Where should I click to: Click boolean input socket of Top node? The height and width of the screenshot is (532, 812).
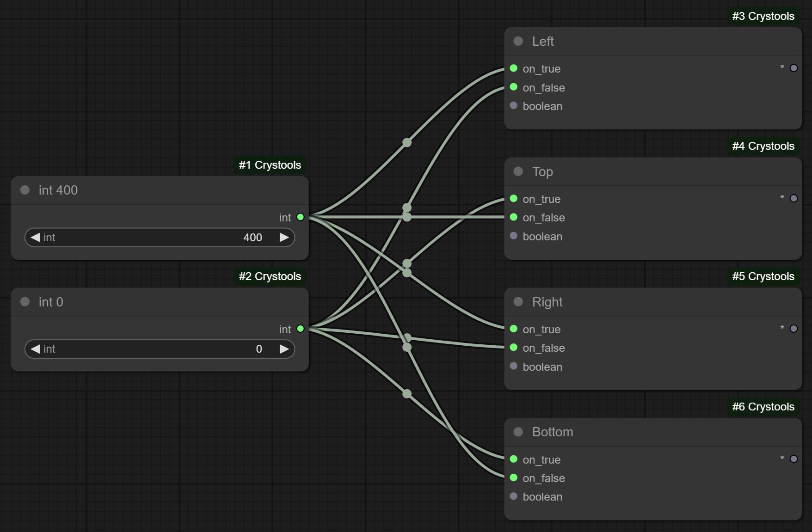pyautogui.click(x=513, y=236)
